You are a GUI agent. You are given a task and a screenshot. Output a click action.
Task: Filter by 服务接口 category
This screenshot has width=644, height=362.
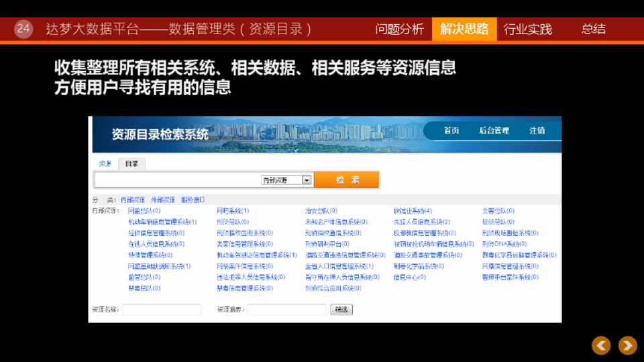[193, 200]
